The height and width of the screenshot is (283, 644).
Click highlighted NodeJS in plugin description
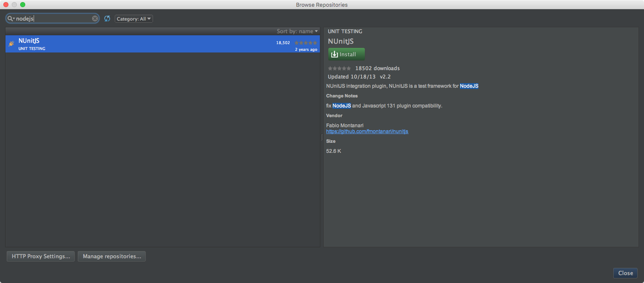coord(469,86)
